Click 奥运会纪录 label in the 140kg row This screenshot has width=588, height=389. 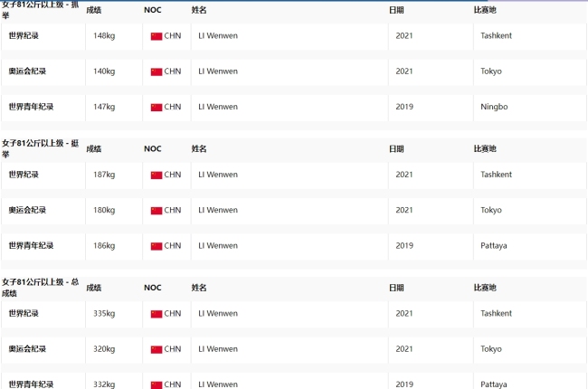(27, 71)
